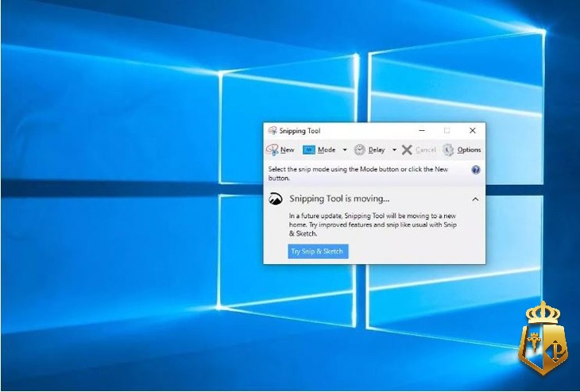The image size is (580, 392).
Task: Click the Delay clock icon
Action: tap(360, 150)
